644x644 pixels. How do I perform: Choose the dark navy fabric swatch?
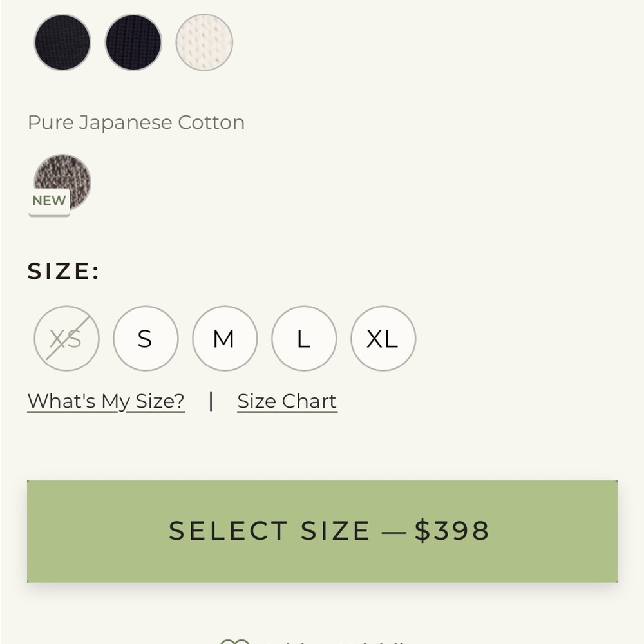click(133, 43)
